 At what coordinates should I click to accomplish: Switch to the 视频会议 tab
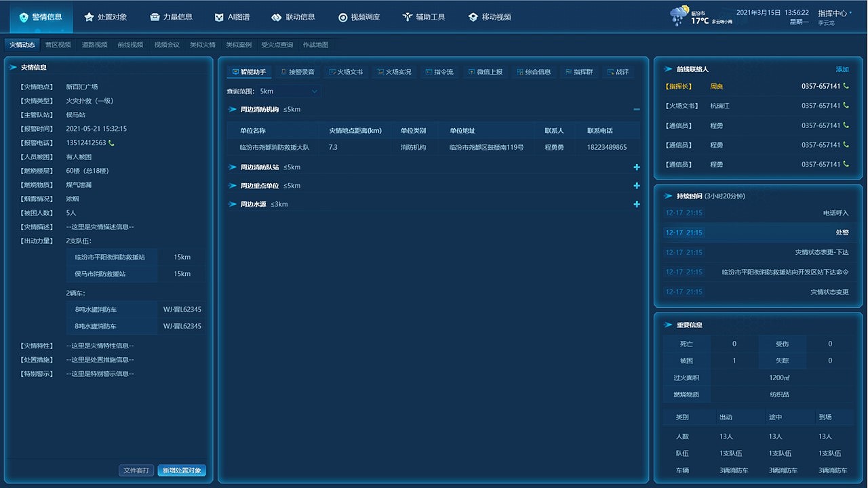(167, 45)
